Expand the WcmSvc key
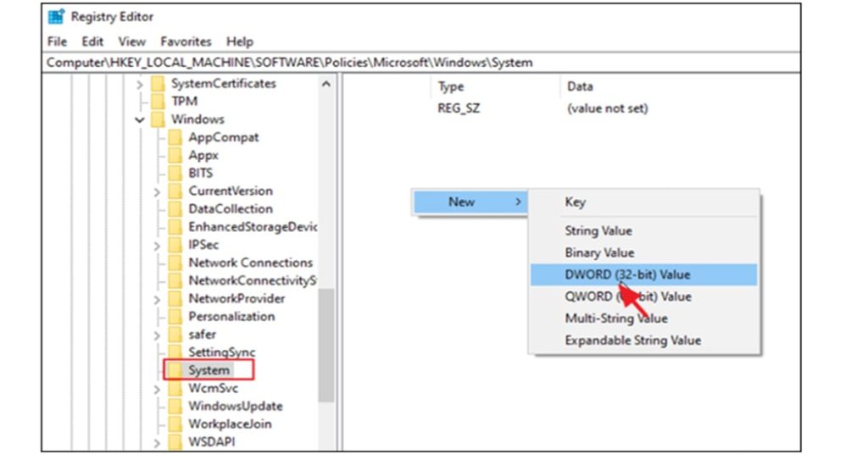Viewport: 868px width, 454px height. tap(157, 389)
